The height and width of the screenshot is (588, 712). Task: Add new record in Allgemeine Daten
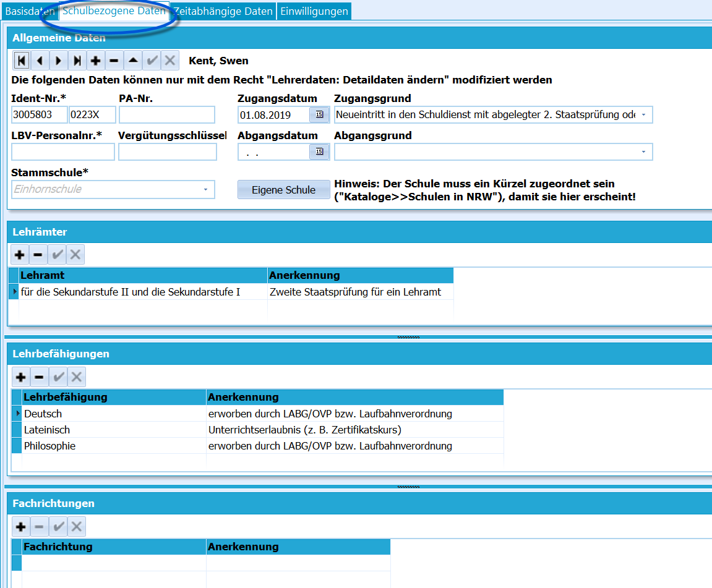tap(95, 61)
